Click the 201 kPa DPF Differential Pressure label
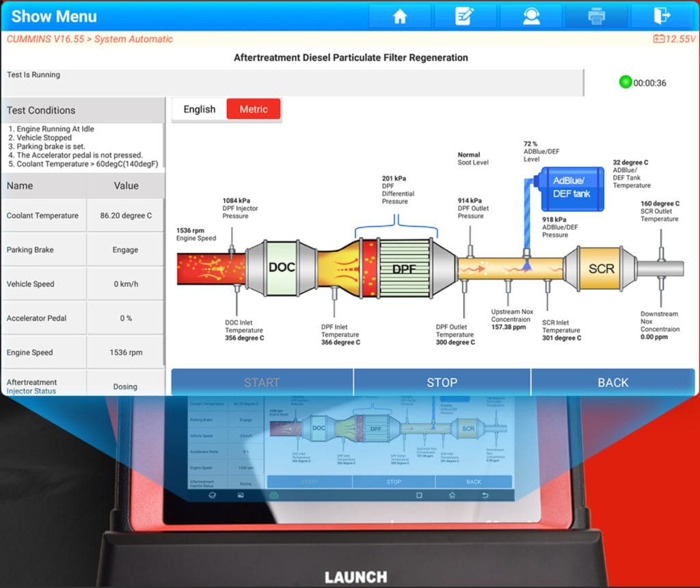 (x=398, y=190)
